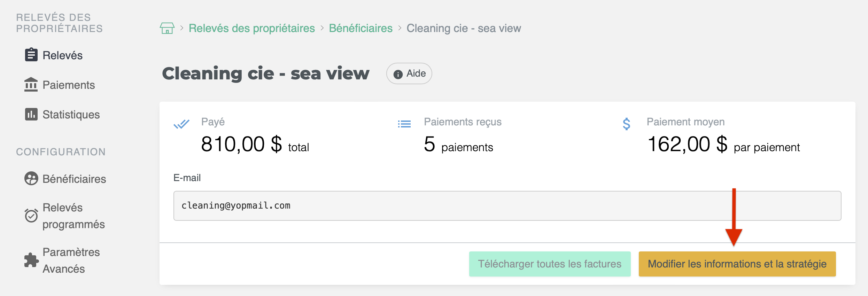Click the Paiements bank icon
The width and height of the screenshot is (868, 296).
(31, 85)
